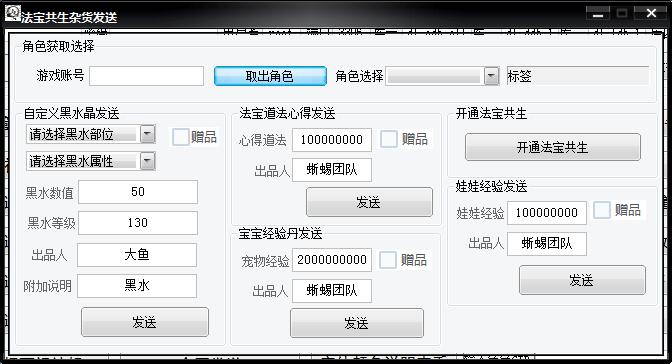
Task: Click the 宠物经验 label
Action: (265, 261)
